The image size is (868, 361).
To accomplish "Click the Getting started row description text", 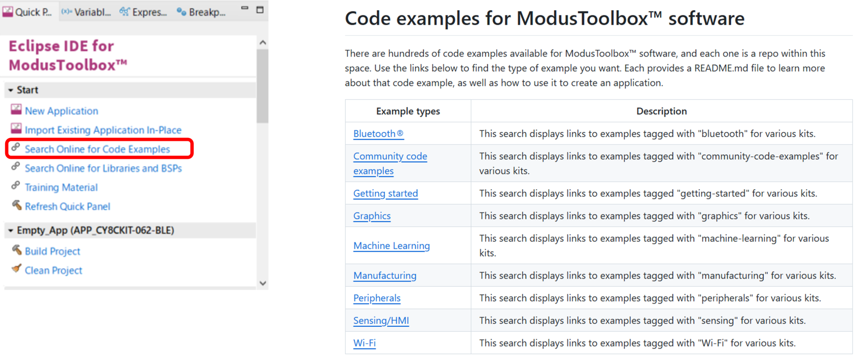I will (x=648, y=194).
